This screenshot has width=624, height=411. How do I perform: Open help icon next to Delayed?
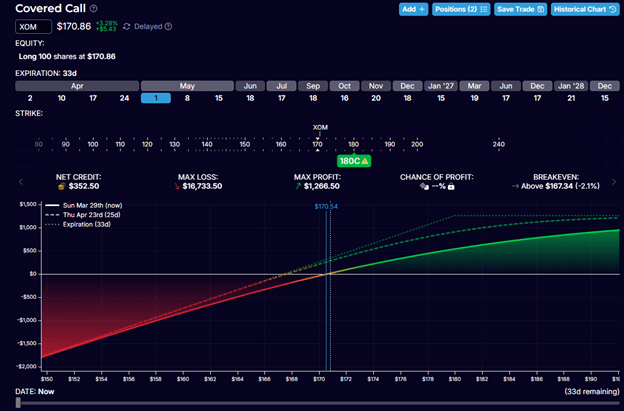tap(168, 26)
